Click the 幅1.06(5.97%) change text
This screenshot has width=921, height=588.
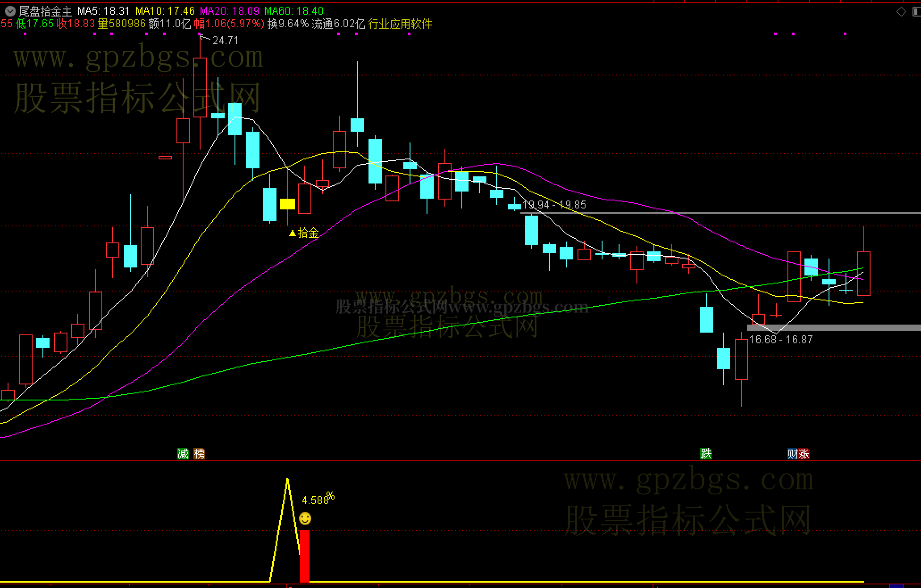pos(229,24)
